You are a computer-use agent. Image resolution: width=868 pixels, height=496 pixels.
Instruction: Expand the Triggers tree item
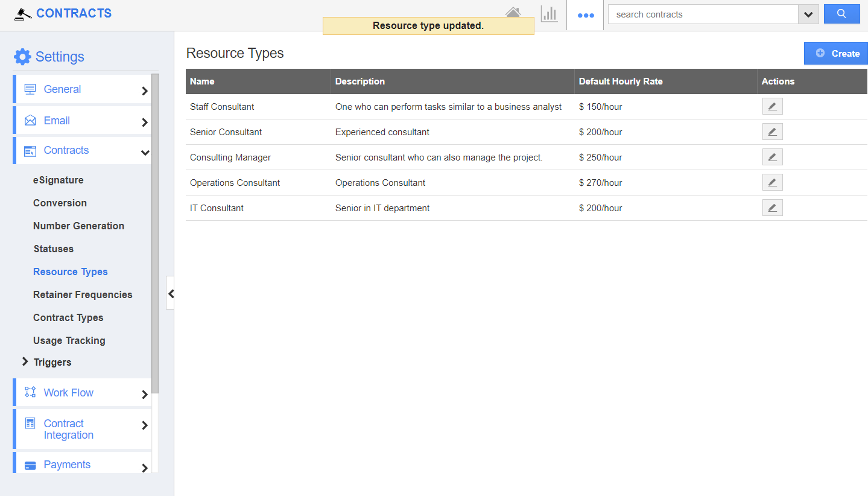25,361
